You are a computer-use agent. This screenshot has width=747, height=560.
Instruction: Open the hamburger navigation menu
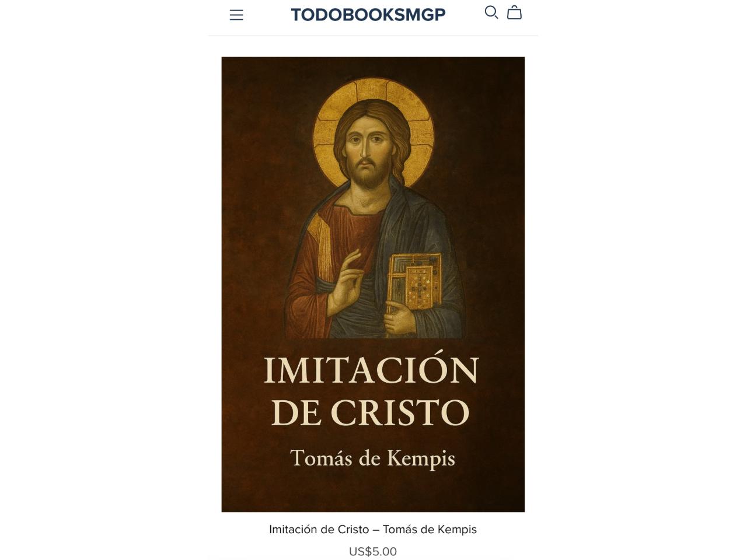point(236,15)
